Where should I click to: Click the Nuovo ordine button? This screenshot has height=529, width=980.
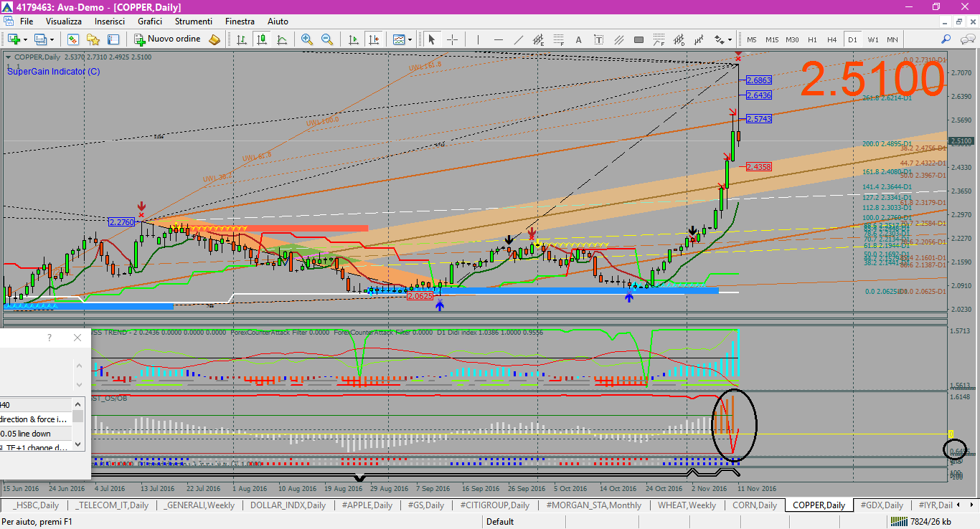pos(166,39)
